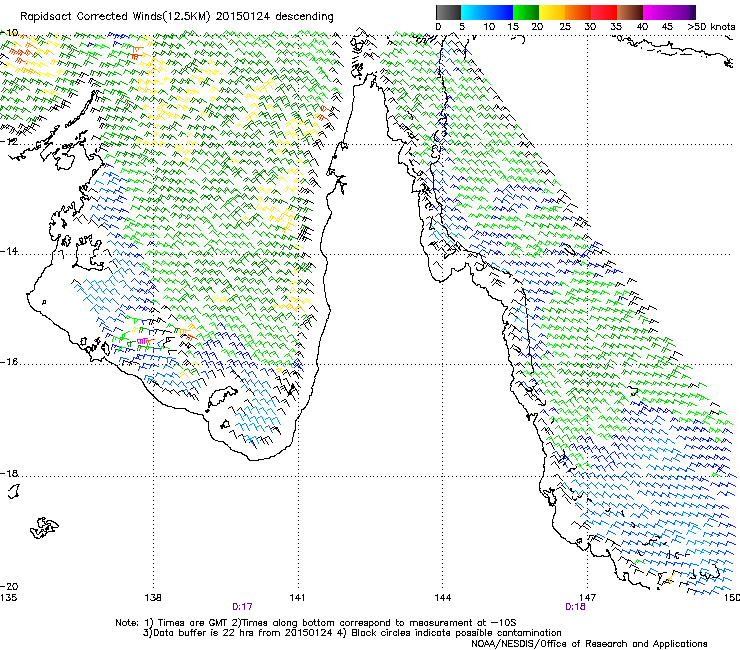Click the title 'Rapidscat Corrected Winds(12.5KM)'
This screenshot has height=650, width=740.
[115, 17]
